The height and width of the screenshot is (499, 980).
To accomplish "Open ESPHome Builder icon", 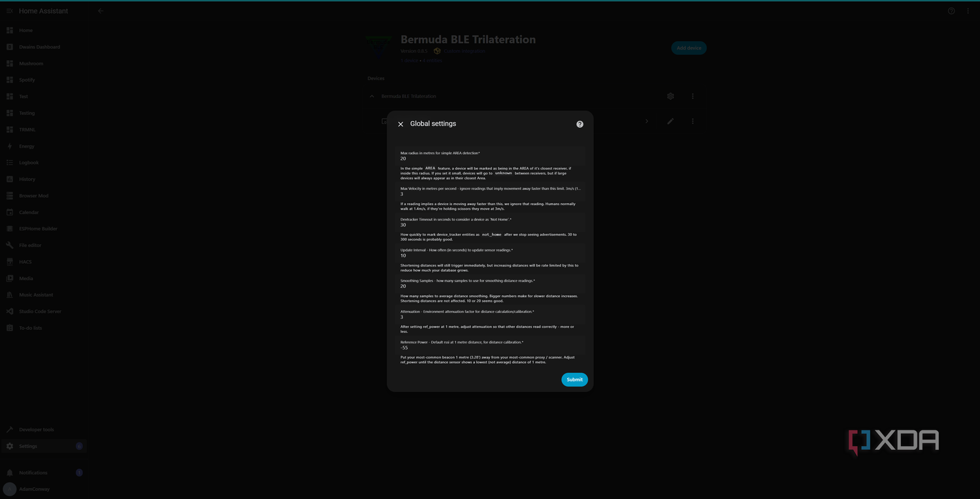I will coord(10,229).
